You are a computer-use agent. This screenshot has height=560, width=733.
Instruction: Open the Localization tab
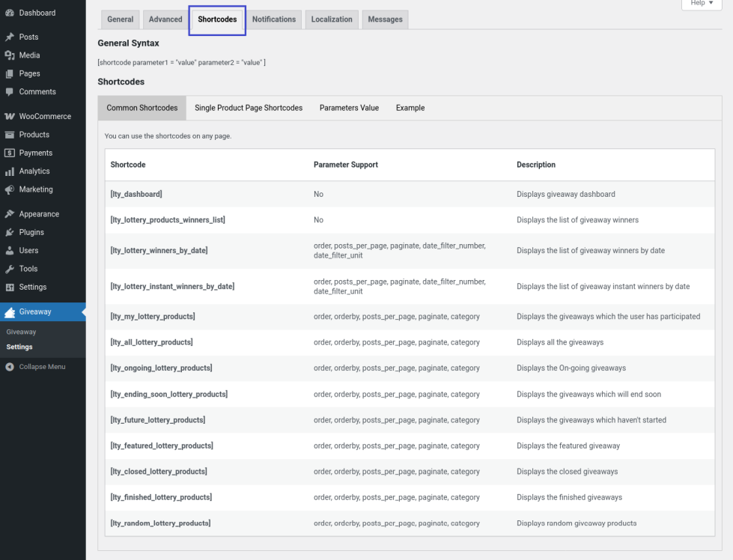pyautogui.click(x=332, y=19)
